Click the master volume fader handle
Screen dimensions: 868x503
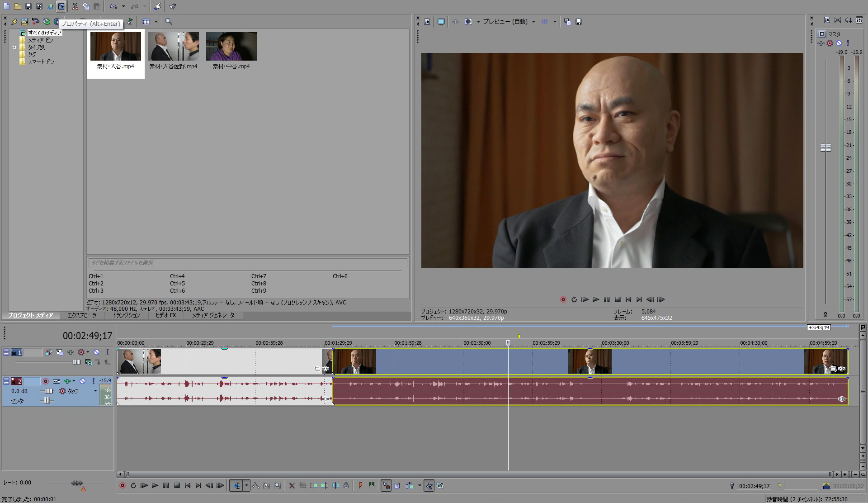pos(826,147)
